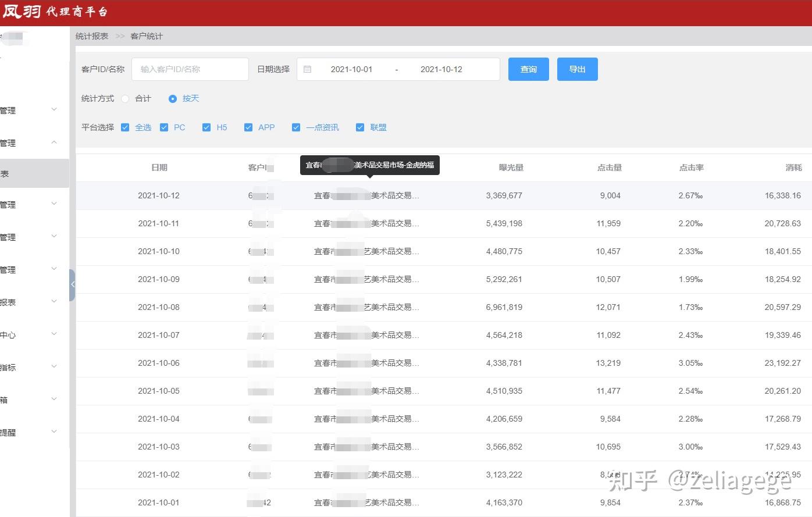This screenshot has width=812, height=517.
Task: Click the 点击率 column header
Action: (x=692, y=167)
